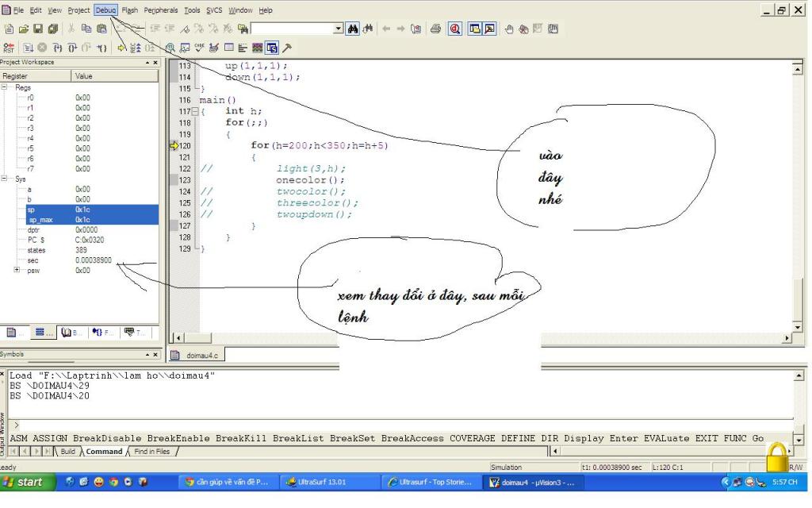The width and height of the screenshot is (812, 508).
Task: Click the Show Next Statement yellow arrow icon
Action: click(123, 47)
